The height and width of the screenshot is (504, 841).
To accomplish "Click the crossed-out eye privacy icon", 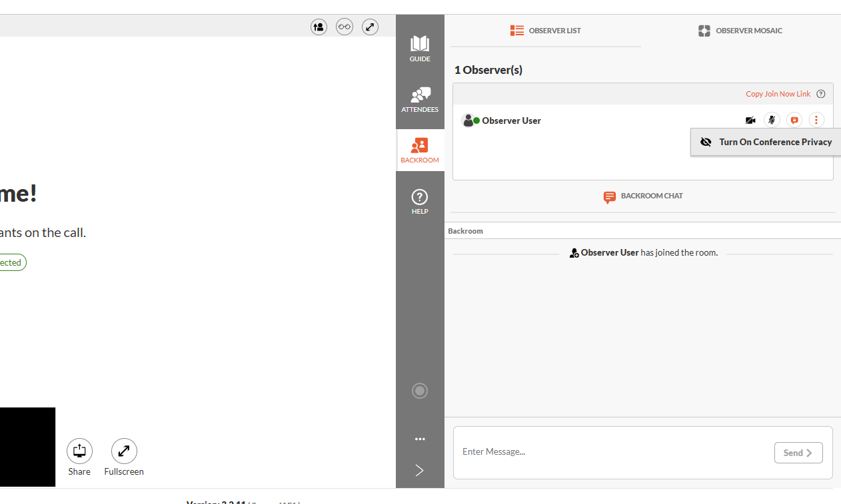I will (x=706, y=142).
